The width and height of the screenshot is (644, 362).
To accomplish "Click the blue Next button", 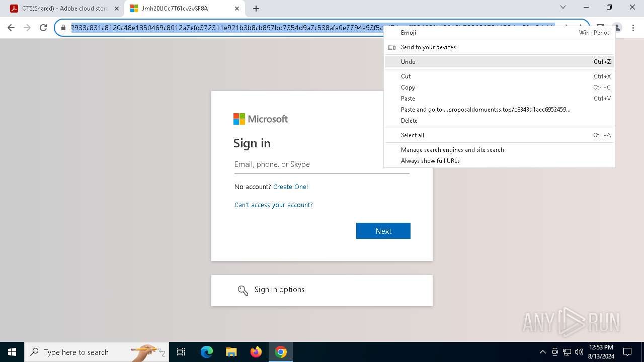I will tap(383, 231).
